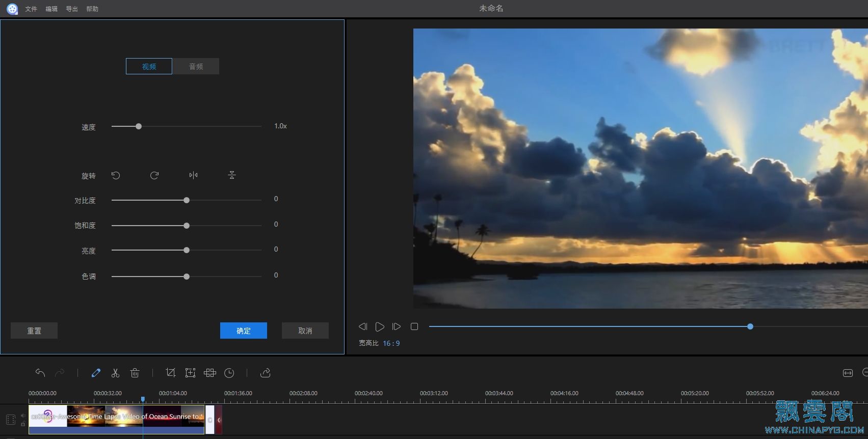This screenshot has height=439, width=868.
Task: Rotate video clockwise
Action: click(154, 175)
